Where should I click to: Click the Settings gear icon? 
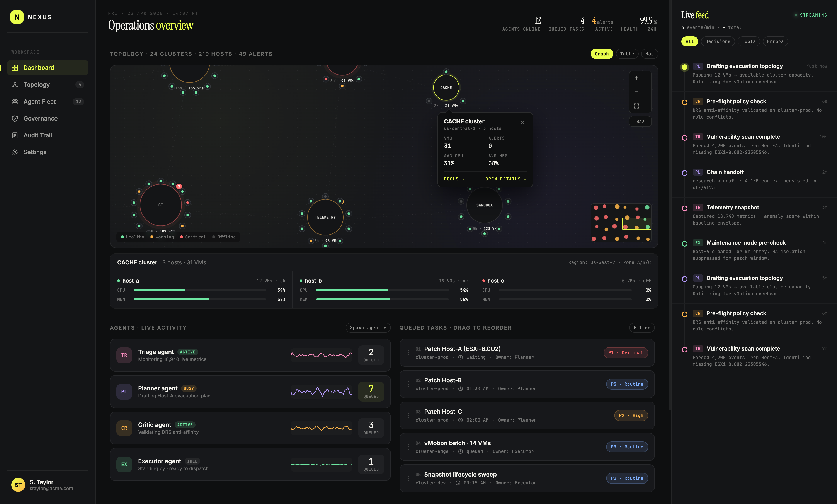tap(15, 152)
